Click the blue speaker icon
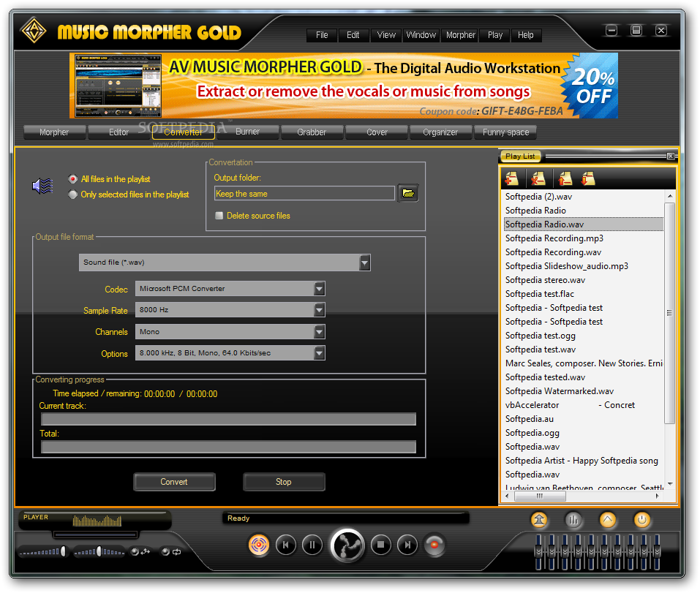700x593 pixels. [x=43, y=186]
